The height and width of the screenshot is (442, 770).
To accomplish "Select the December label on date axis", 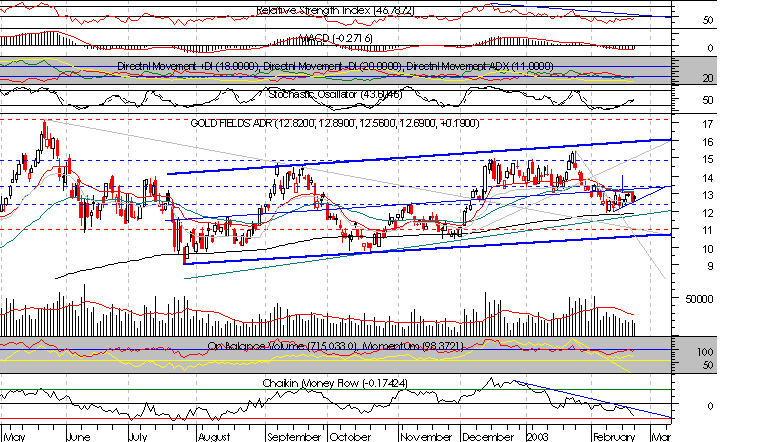I will (488, 437).
